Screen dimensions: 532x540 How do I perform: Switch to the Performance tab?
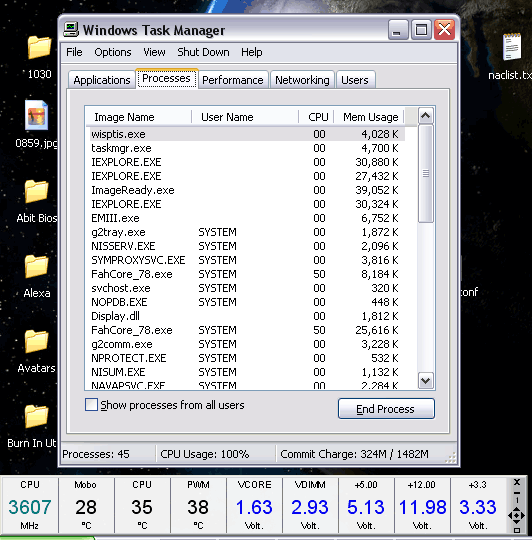point(232,80)
